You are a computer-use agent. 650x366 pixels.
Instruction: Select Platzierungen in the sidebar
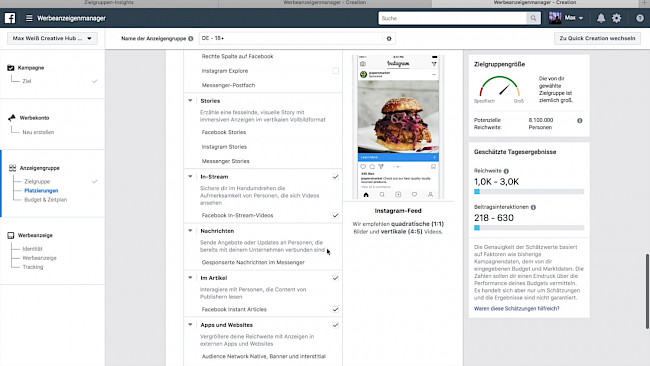(x=41, y=191)
